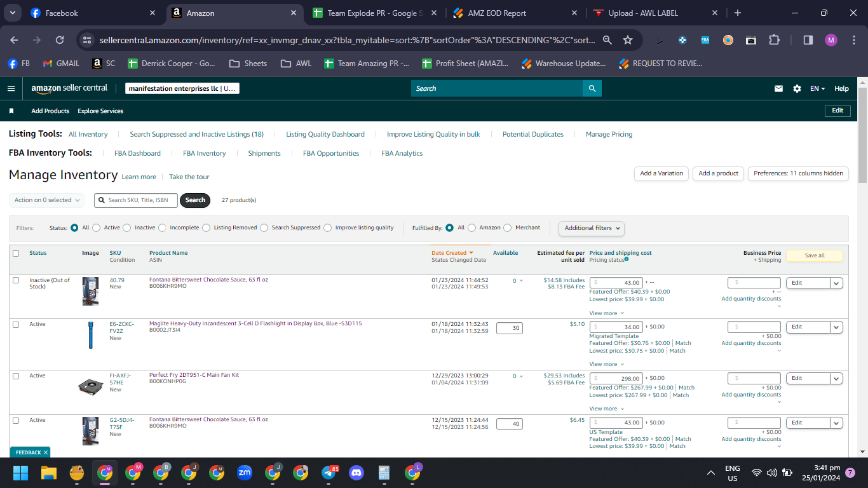The image size is (868, 488).
Task: Open the Seller Central hamburger menu
Action: (x=11, y=88)
